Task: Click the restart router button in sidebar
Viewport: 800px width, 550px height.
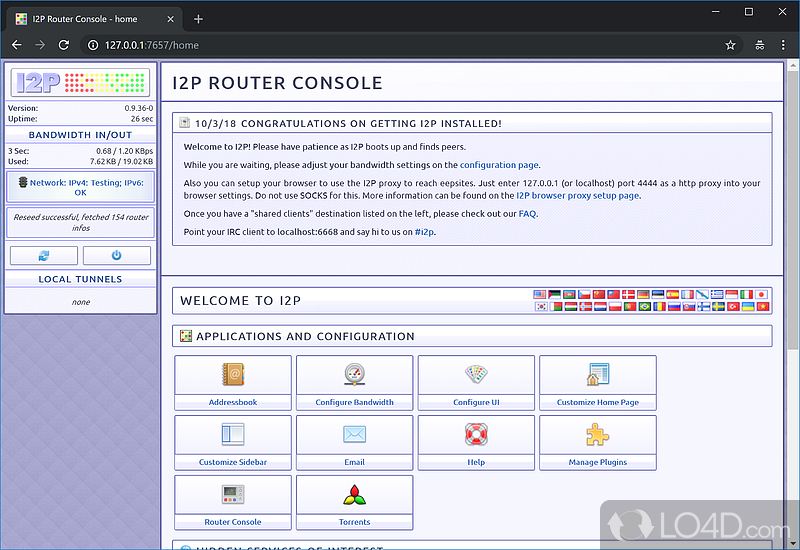Action: pyautogui.click(x=44, y=256)
